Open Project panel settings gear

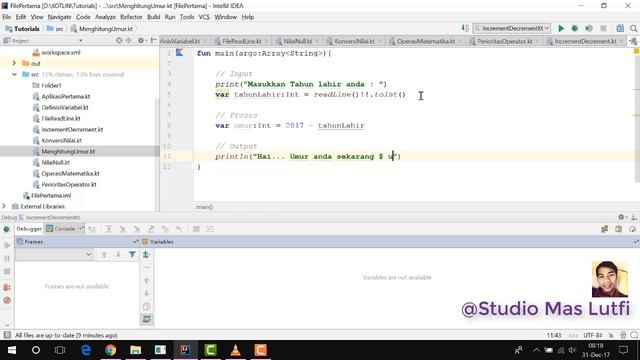click(x=141, y=40)
